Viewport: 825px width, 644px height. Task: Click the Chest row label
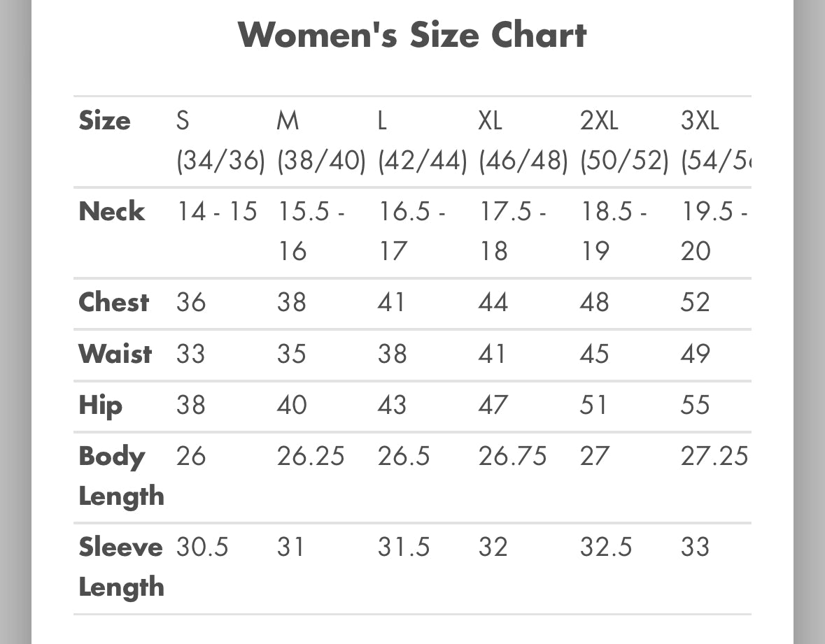click(x=113, y=302)
